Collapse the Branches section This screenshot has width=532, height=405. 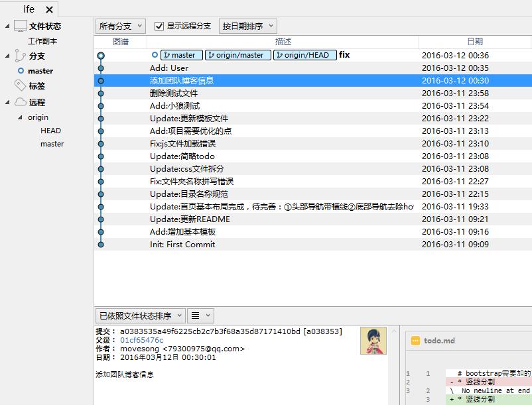pos(7,56)
